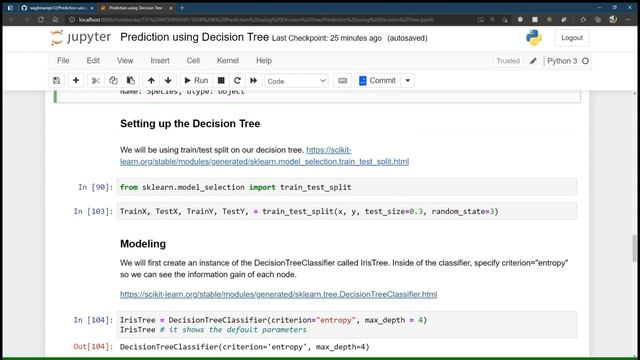Rename notebook title Prediction using Decision Tree
This screenshot has width=640, height=360.
194,38
